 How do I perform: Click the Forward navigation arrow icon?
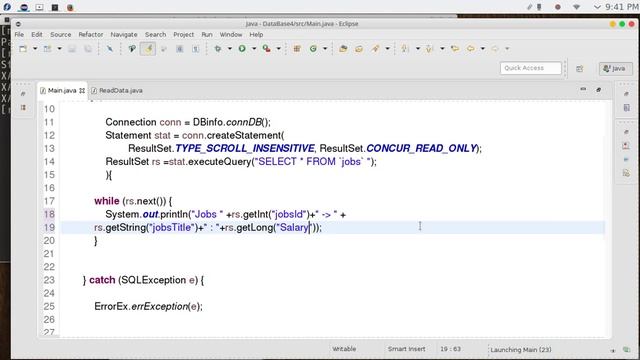pyautogui.click(x=495, y=49)
